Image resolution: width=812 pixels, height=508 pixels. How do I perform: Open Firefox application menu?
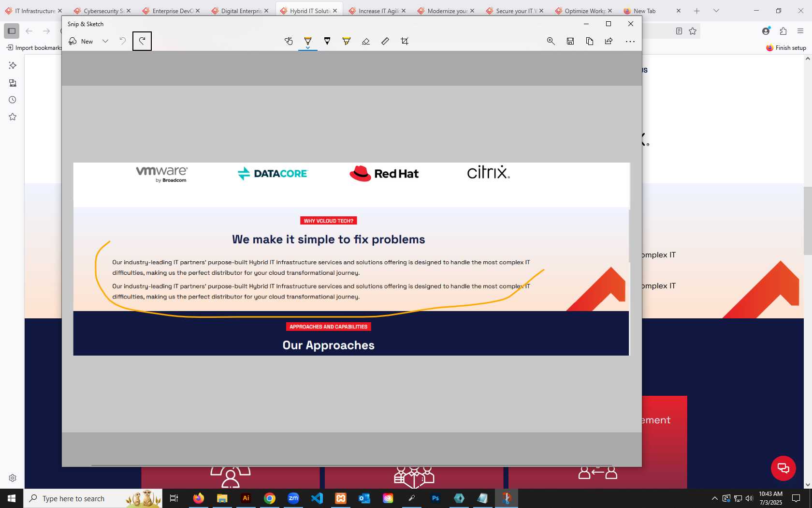[x=800, y=31]
